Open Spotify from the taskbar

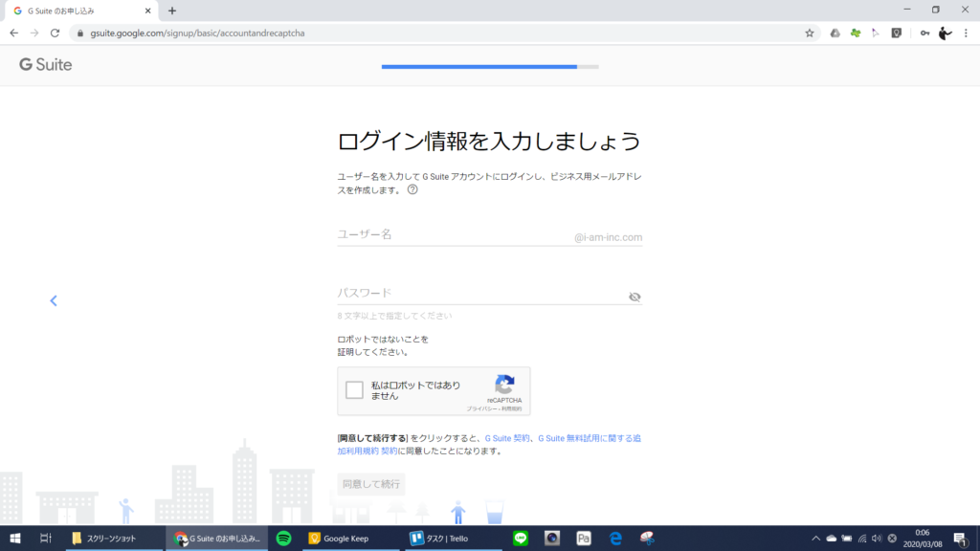coord(283,538)
